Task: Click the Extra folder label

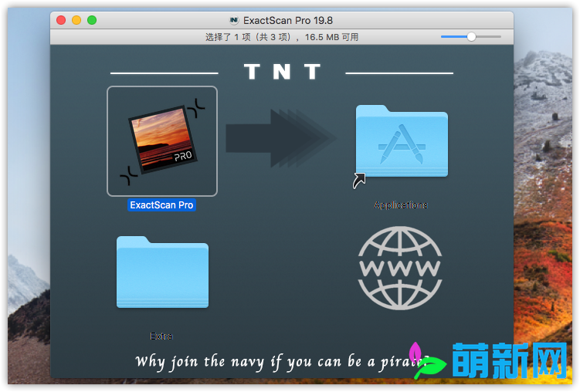Action: [x=161, y=336]
